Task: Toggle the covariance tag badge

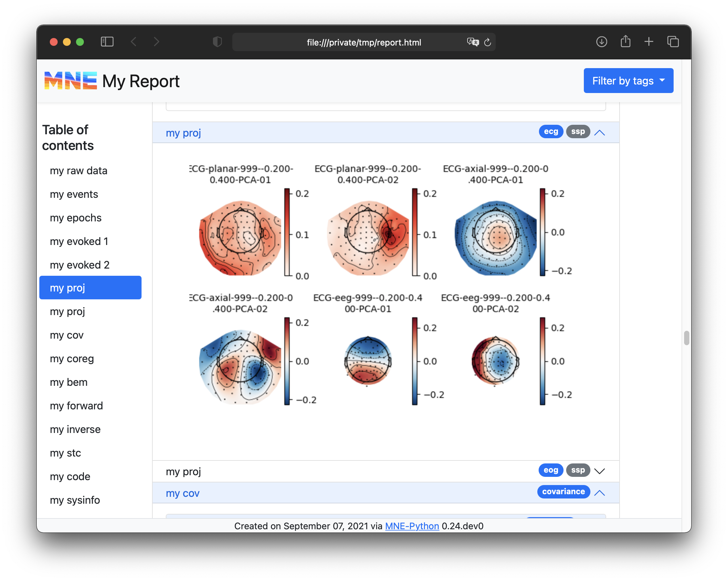Action: pyautogui.click(x=563, y=492)
